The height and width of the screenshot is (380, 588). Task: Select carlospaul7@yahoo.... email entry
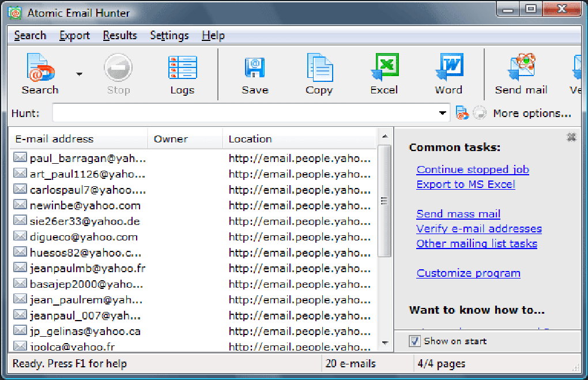pos(88,190)
